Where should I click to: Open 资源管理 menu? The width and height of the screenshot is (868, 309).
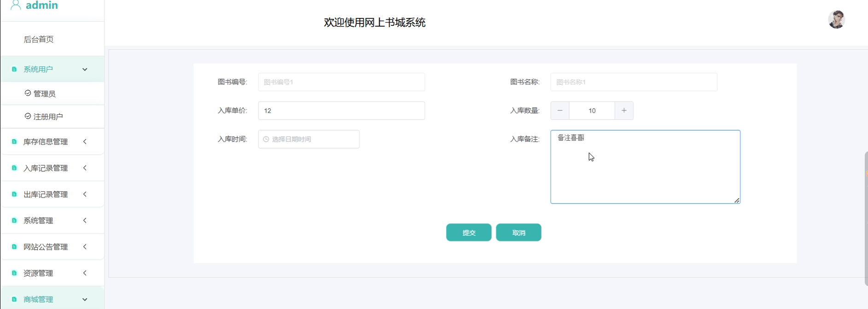click(52, 273)
